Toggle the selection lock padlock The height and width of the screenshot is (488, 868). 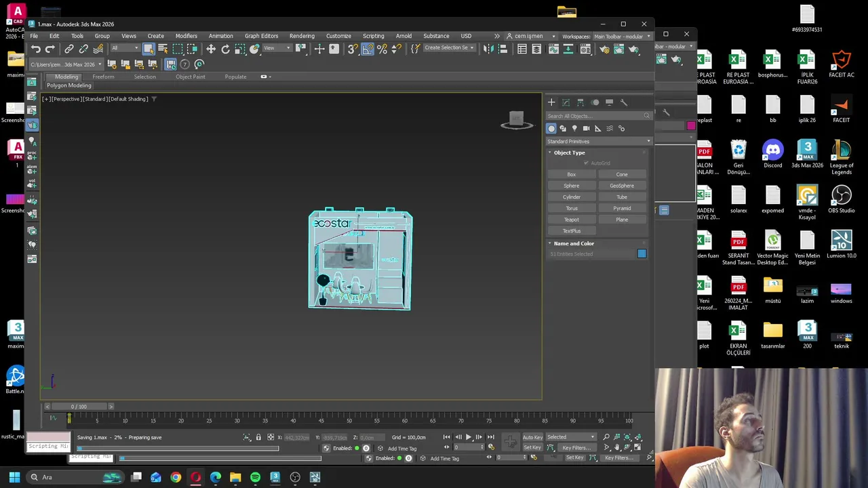[x=258, y=437]
